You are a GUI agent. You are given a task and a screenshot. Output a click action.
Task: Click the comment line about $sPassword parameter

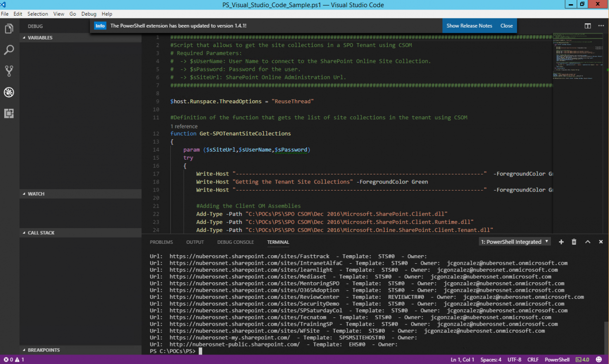click(x=236, y=69)
